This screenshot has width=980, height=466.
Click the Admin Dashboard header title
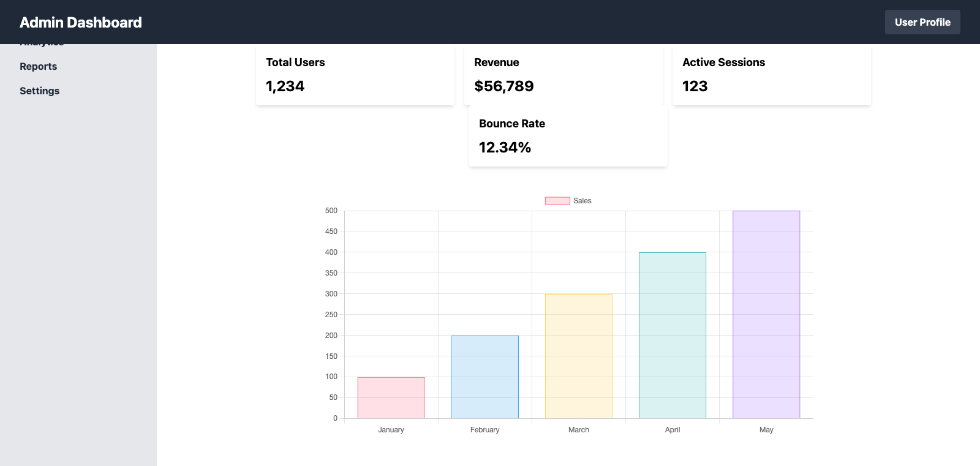[81, 23]
